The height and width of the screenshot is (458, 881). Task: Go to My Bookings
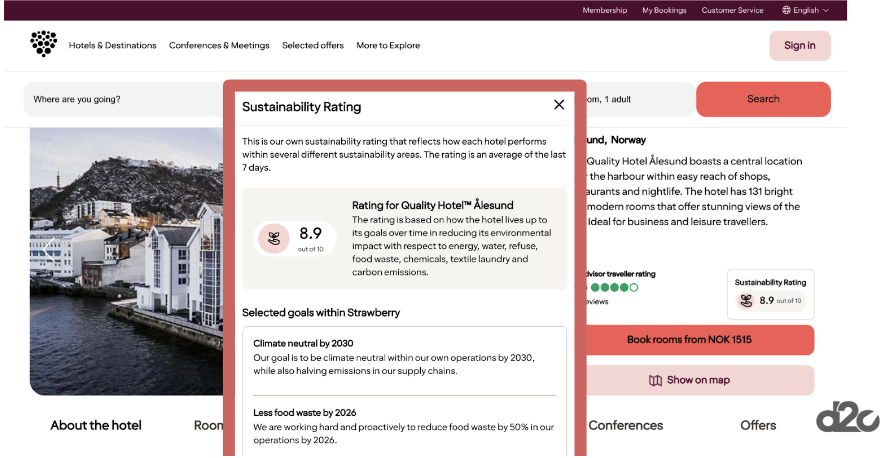pyautogui.click(x=664, y=10)
